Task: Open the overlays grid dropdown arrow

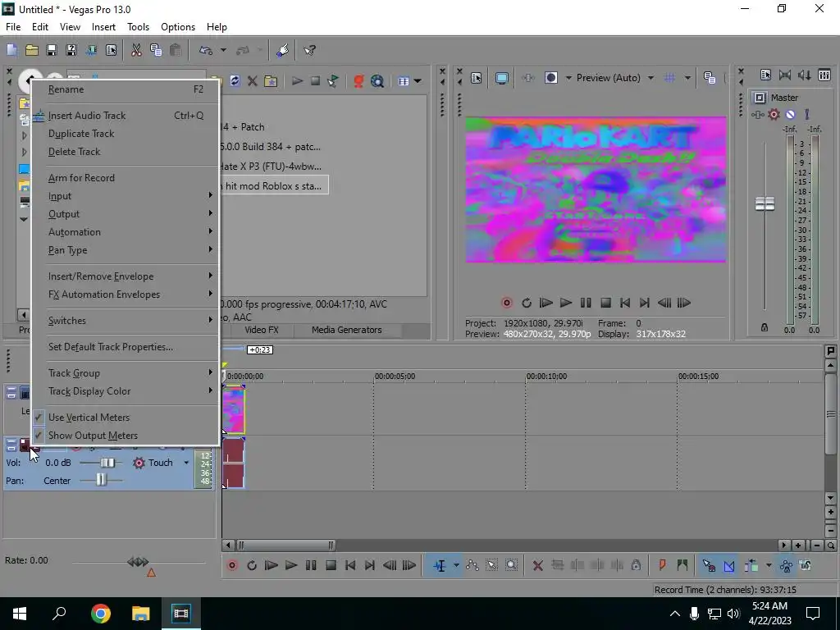Action: [687, 78]
